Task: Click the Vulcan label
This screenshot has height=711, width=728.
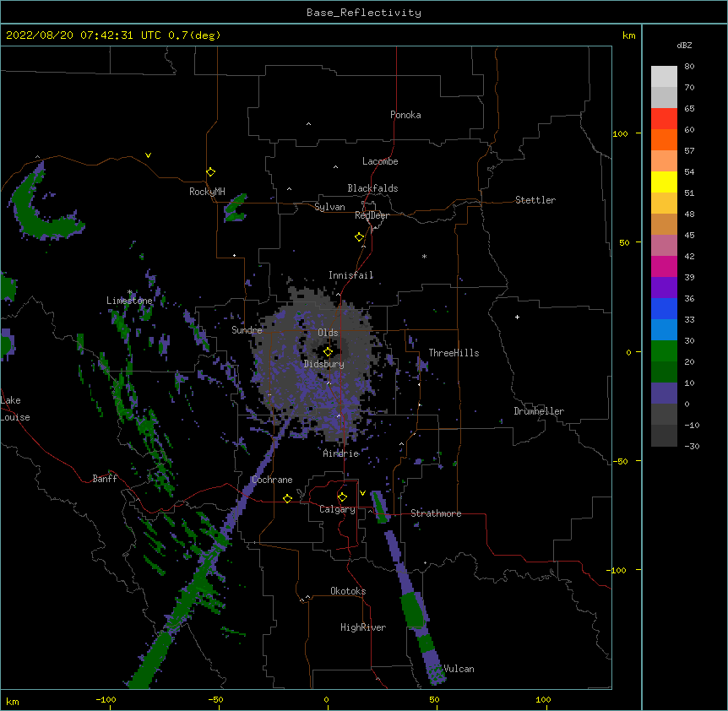Action: (459, 669)
